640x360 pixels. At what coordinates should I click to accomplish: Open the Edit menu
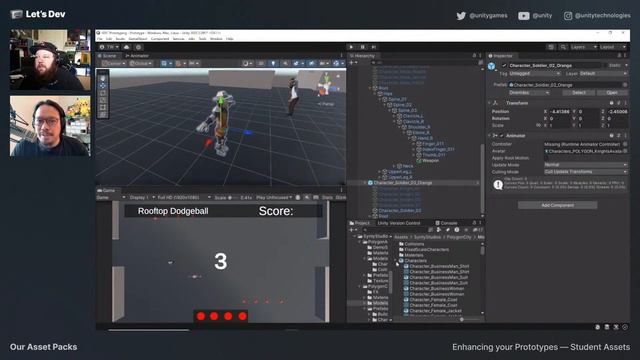click(x=109, y=39)
